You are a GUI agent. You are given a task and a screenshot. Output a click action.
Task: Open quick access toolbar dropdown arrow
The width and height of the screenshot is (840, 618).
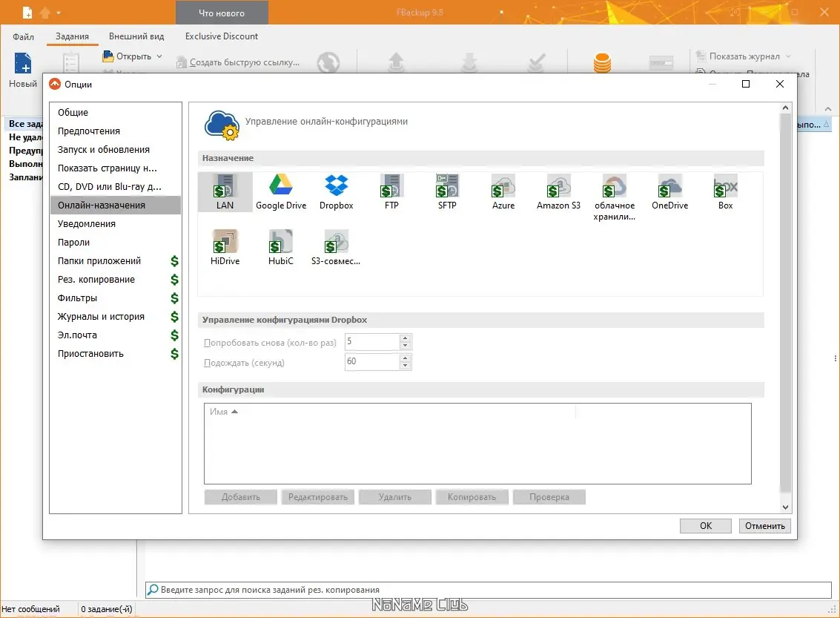pyautogui.click(x=59, y=13)
